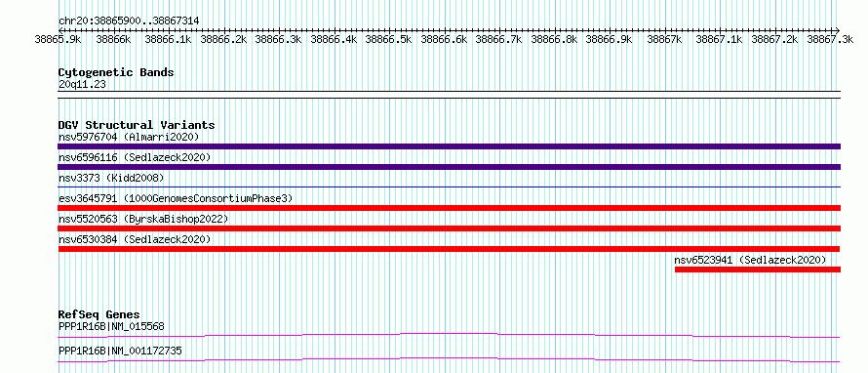This screenshot has height=373, width=868.
Task: Click the 20q11.23 cytogenetic band label
Action: coord(82,85)
